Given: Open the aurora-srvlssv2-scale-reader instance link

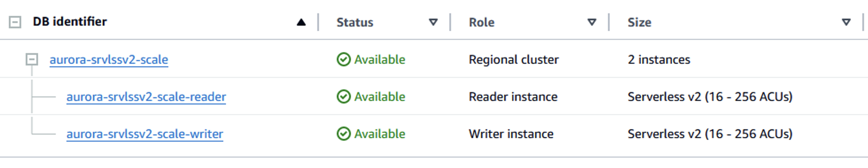Looking at the screenshot, I should click(x=146, y=97).
